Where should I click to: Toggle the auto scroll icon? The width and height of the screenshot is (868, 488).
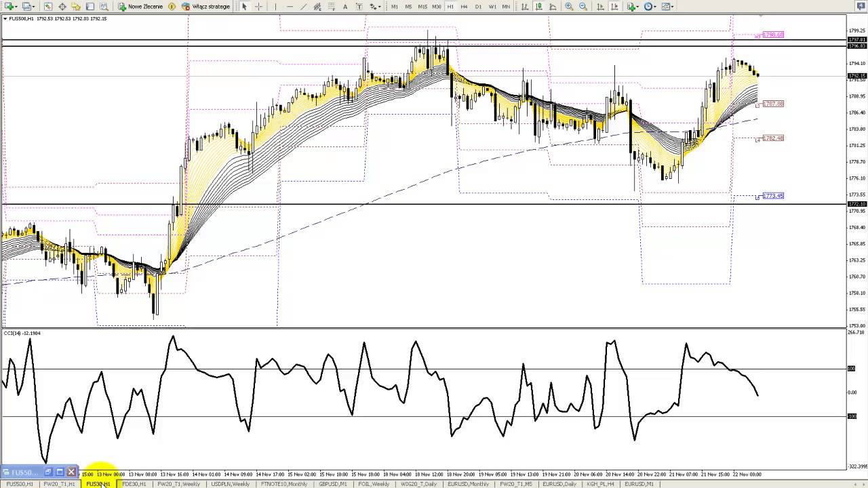pos(600,6)
